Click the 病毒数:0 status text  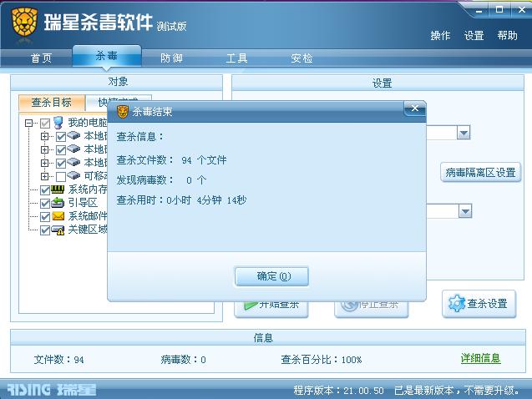(x=183, y=359)
